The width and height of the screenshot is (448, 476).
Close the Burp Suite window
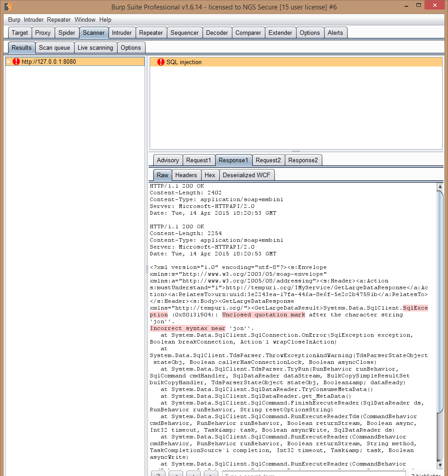click(x=434, y=5)
